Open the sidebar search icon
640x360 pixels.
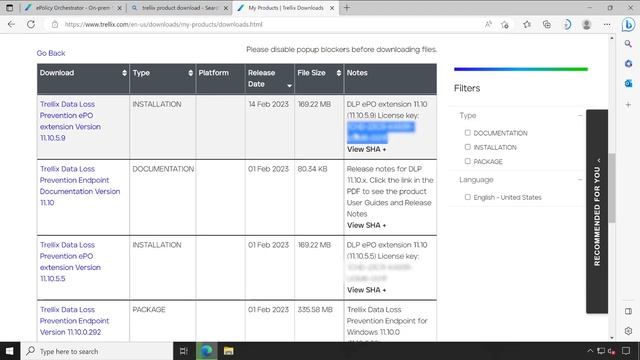click(x=628, y=44)
